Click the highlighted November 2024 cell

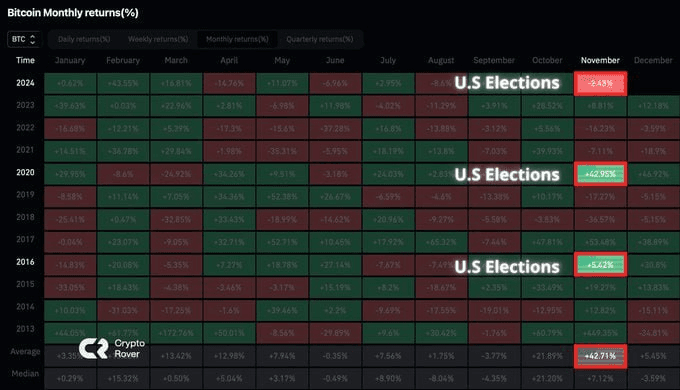tap(600, 83)
